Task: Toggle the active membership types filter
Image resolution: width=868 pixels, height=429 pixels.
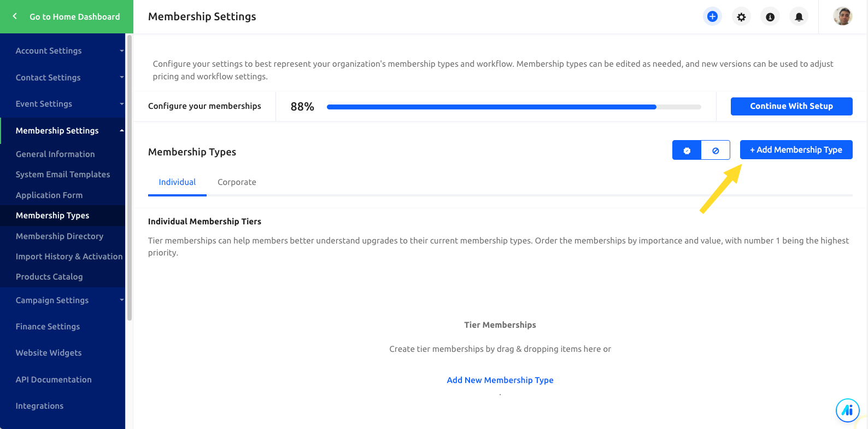Action: point(687,150)
